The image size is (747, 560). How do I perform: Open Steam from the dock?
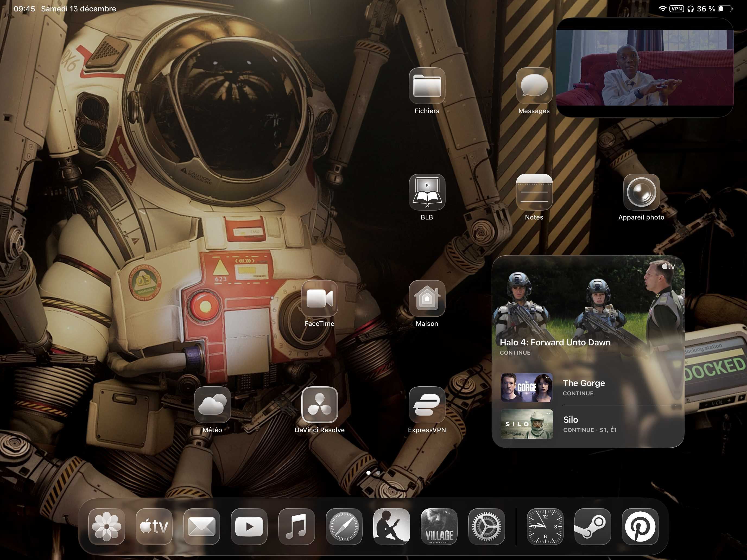coord(592,526)
